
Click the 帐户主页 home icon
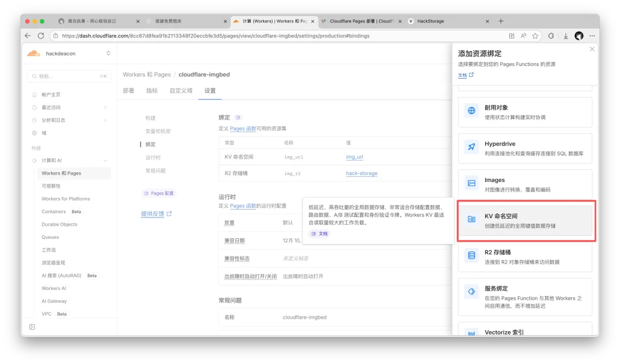[34, 95]
